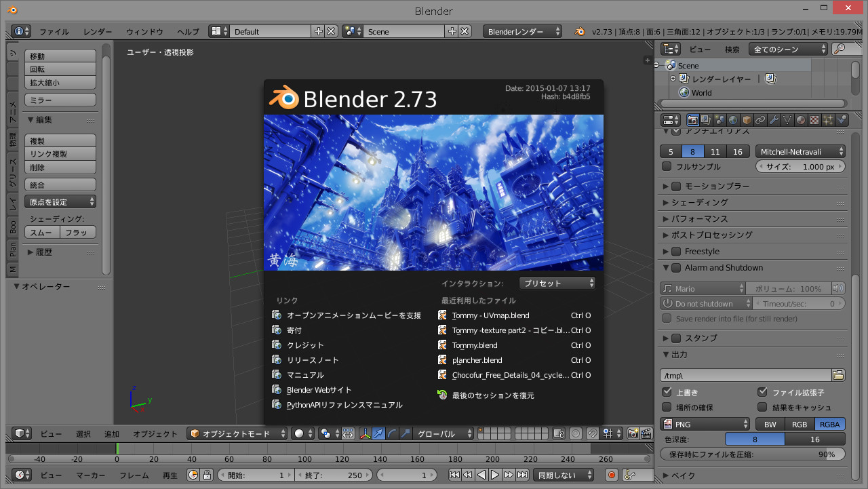Open the Constraints properties tab chain icon
This screenshot has width=868, height=489.
point(760,120)
